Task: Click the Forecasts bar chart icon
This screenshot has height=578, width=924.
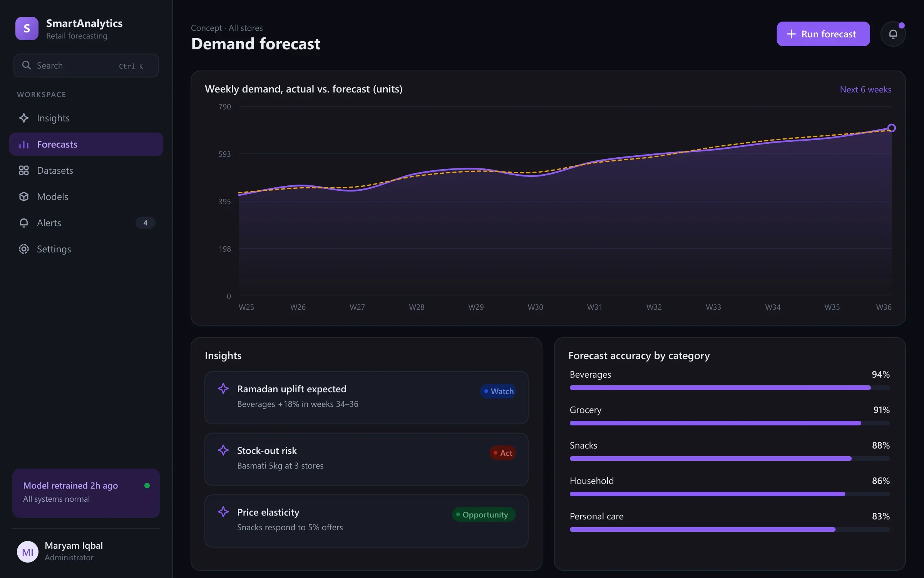Action: click(24, 144)
